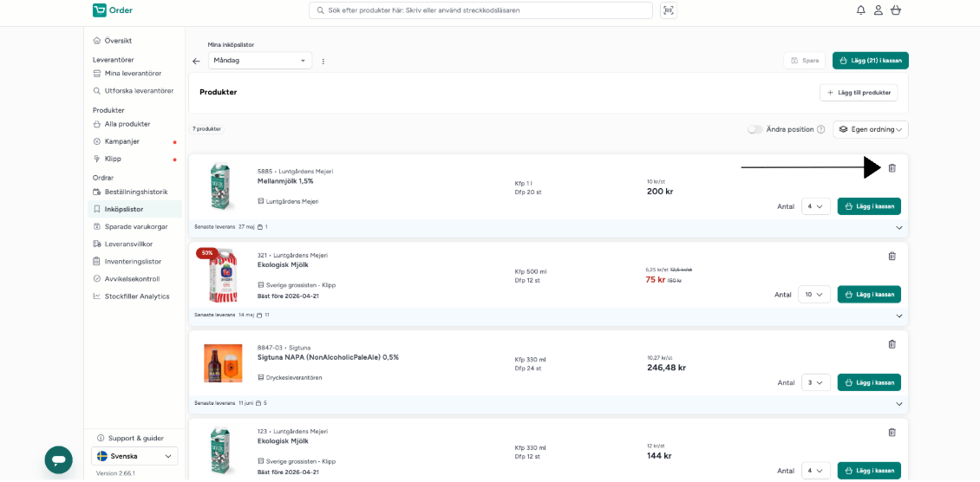Click Lägg till produkter button
Image resolution: width=980 pixels, height=482 pixels.
pos(859,93)
